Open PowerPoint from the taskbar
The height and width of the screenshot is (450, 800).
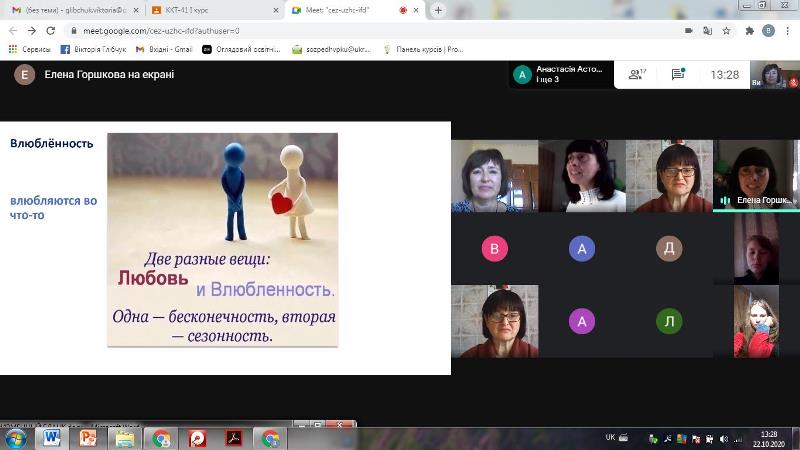88,438
